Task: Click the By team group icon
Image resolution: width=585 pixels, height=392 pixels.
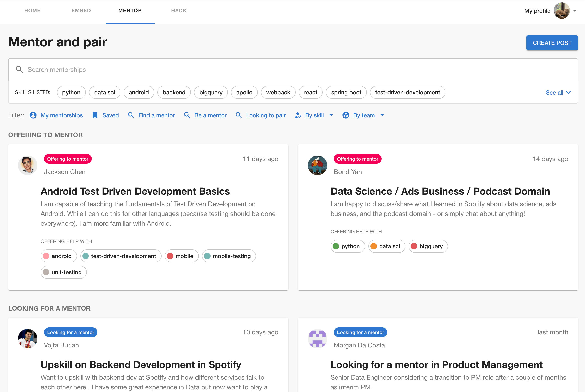Action: [346, 115]
